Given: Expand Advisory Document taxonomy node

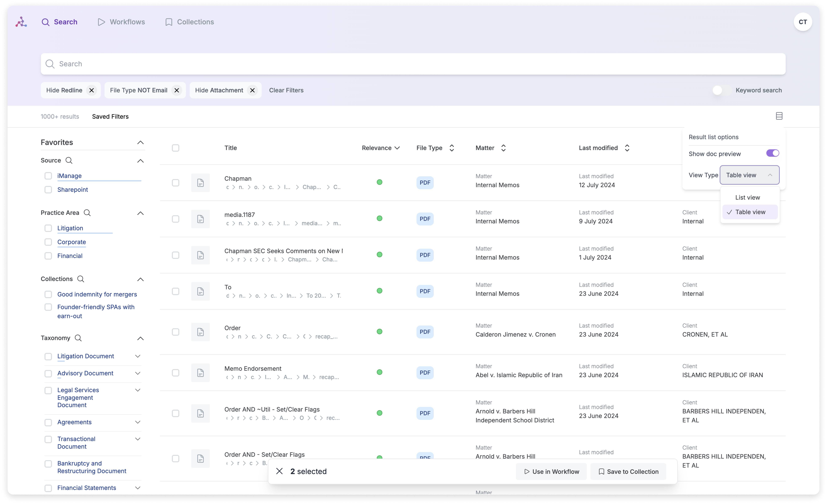Looking at the screenshot, I should [x=138, y=373].
